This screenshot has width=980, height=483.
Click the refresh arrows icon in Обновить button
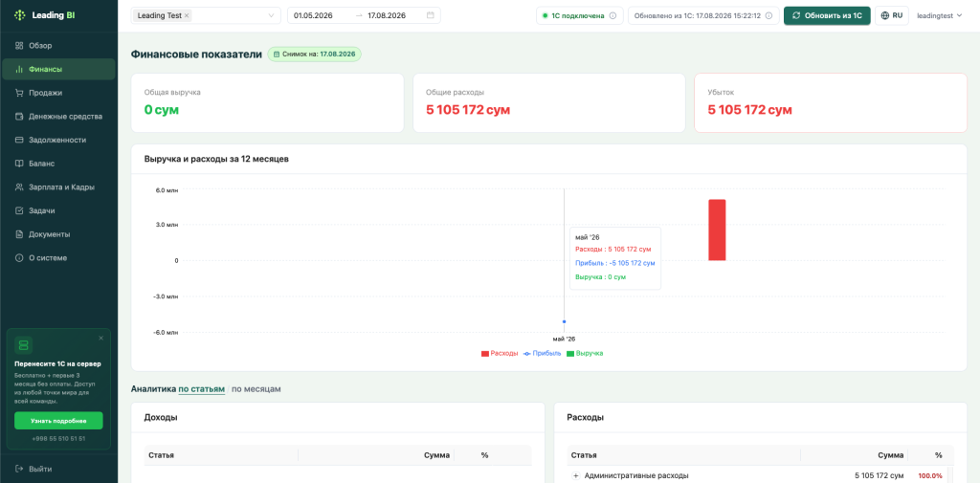click(x=796, y=15)
